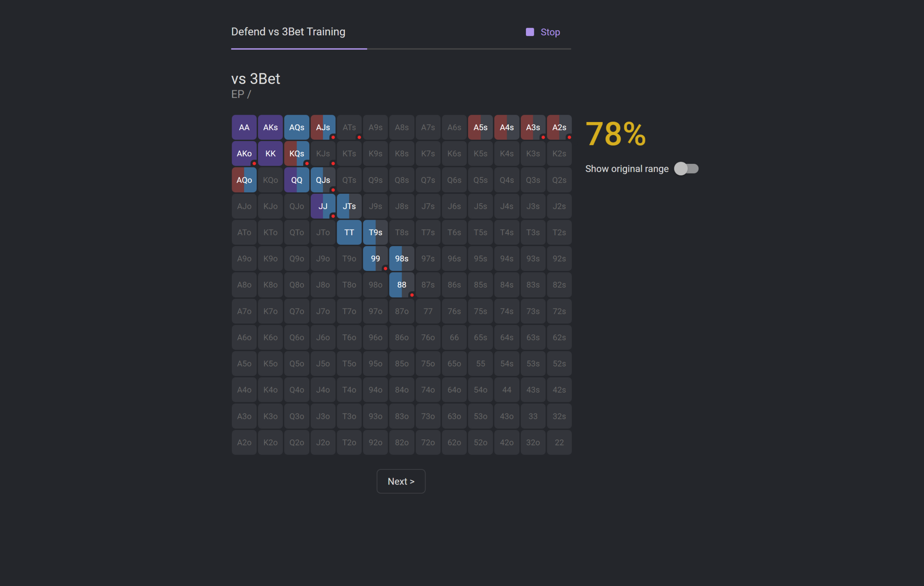Select the TT blue cell
This screenshot has width=924, height=586.
coord(349,232)
